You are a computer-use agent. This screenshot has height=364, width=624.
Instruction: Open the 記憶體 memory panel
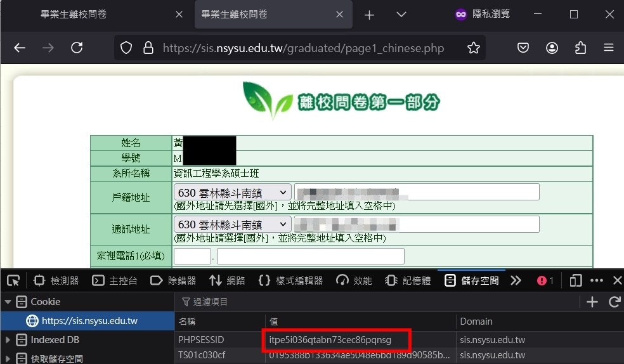[x=408, y=281]
